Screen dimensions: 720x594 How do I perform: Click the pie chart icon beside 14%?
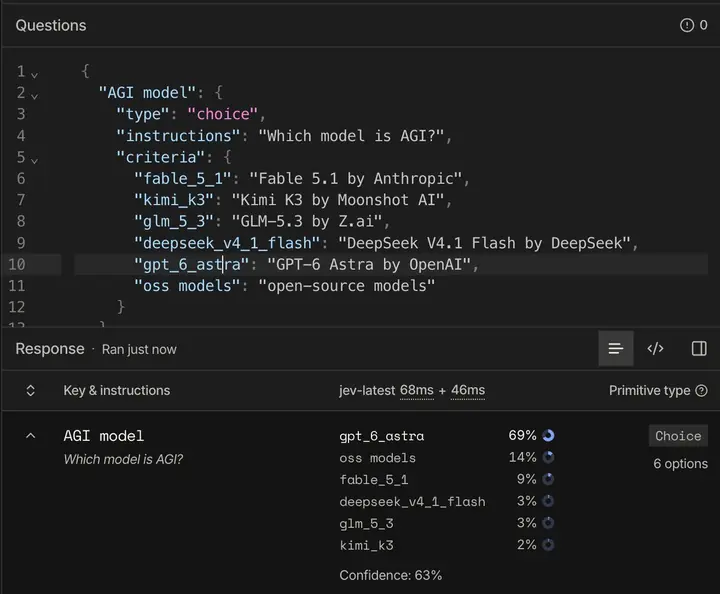[x=548, y=457]
